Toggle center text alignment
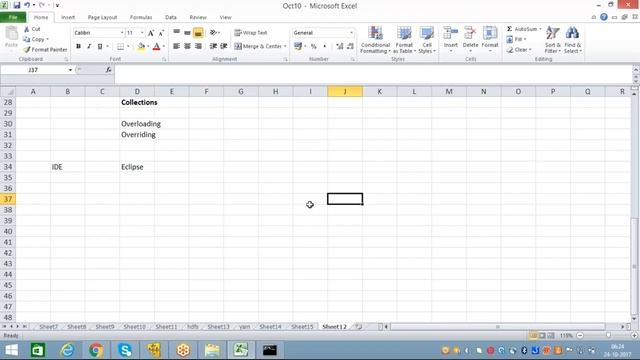This screenshot has width=640, height=360. [x=187, y=47]
